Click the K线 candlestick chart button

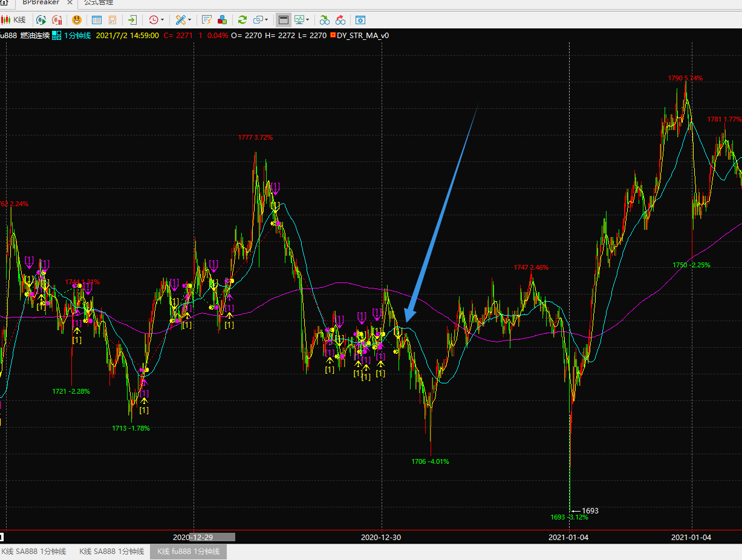click(x=14, y=20)
